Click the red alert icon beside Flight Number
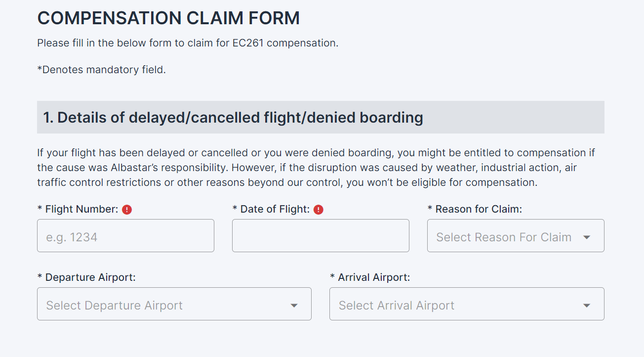Image resolution: width=644 pixels, height=357 pixels. pos(127,210)
